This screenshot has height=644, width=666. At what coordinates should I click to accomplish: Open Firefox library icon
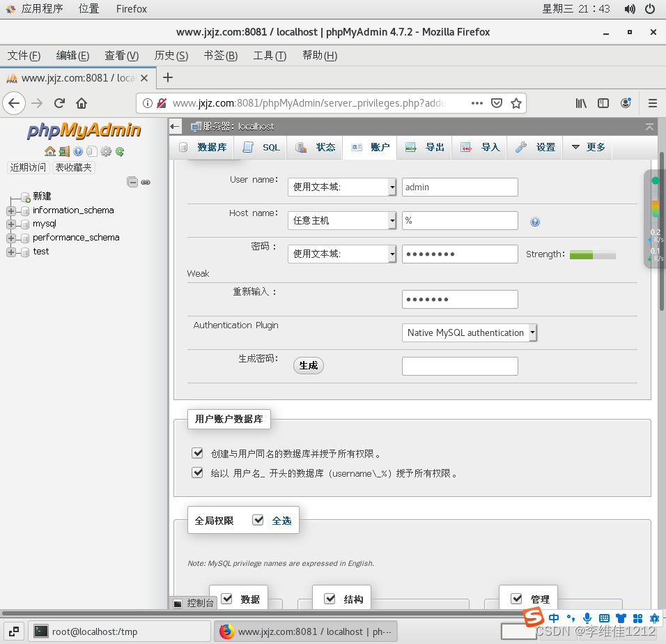581,103
